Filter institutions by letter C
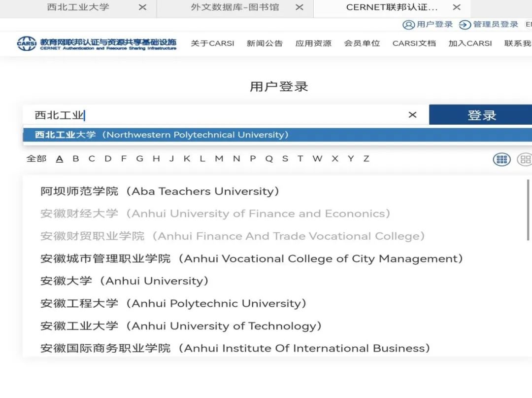The height and width of the screenshot is (398, 532). tap(92, 159)
